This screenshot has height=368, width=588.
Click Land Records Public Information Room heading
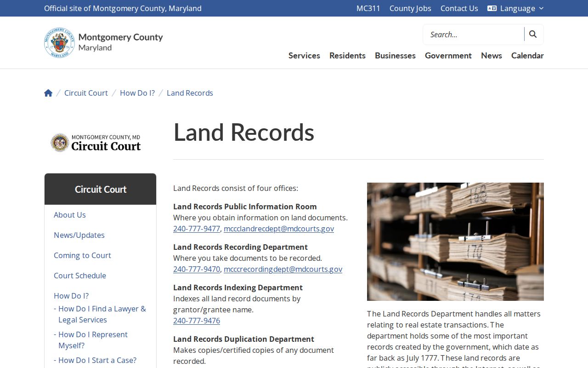(x=245, y=207)
